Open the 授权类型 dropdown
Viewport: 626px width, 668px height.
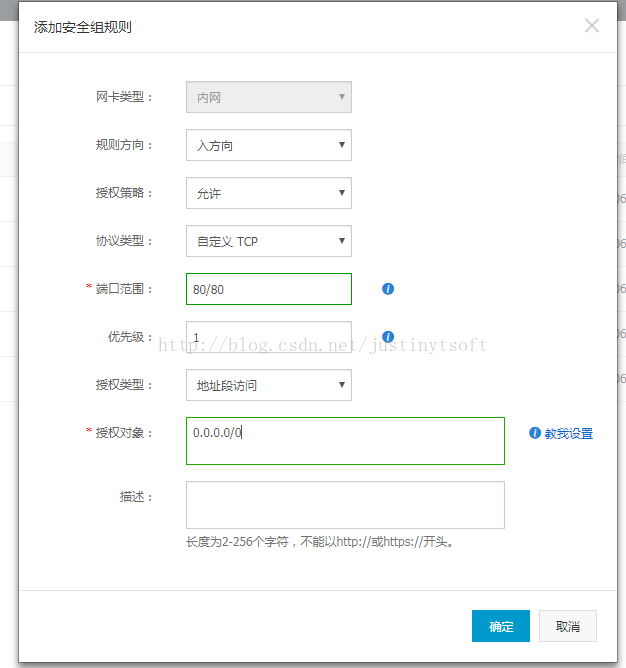(268, 385)
